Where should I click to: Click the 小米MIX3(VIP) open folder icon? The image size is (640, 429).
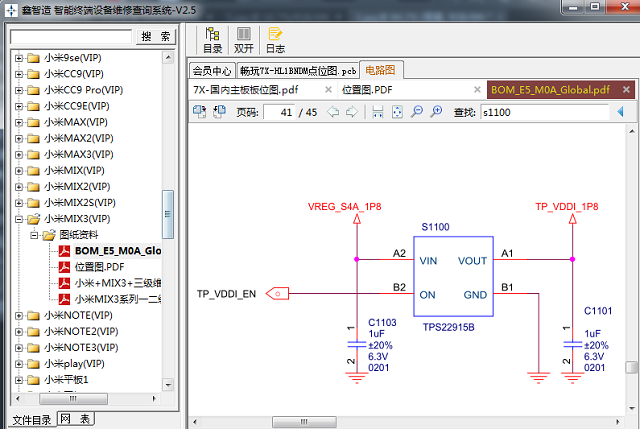click(33, 219)
